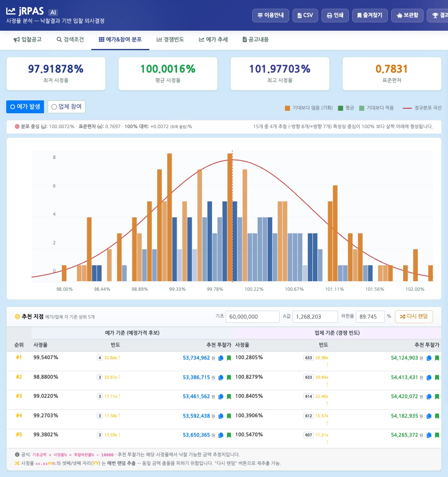Focus the 기초 amount input field

click(x=253, y=316)
